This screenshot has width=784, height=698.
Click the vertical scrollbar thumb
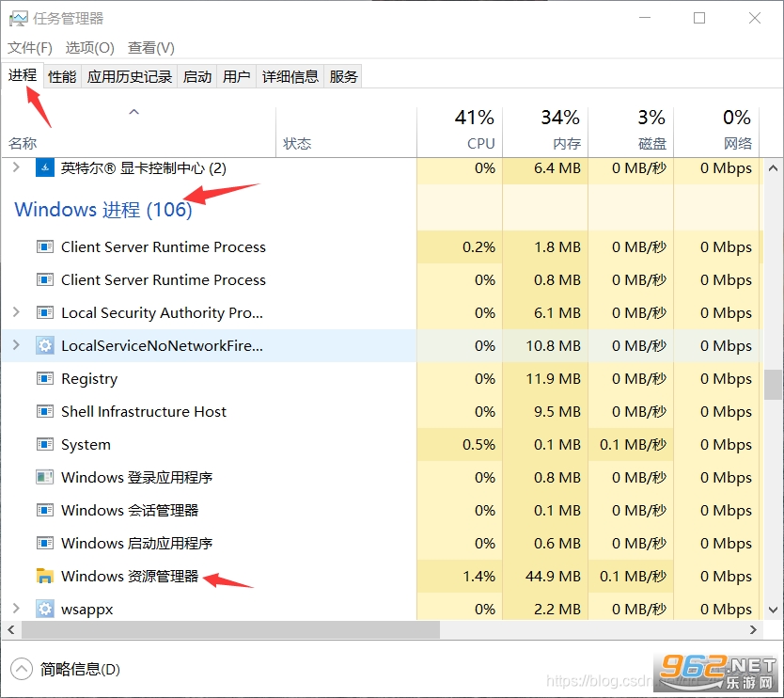[x=773, y=384]
